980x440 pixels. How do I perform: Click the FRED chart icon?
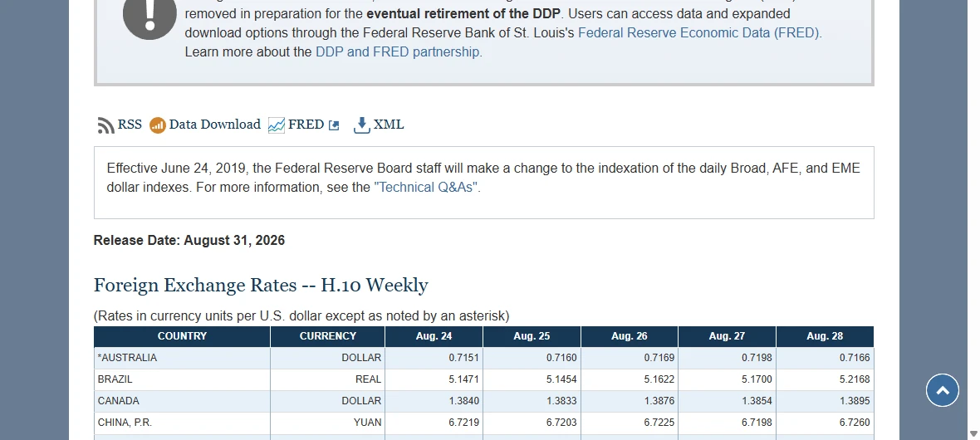[277, 125]
